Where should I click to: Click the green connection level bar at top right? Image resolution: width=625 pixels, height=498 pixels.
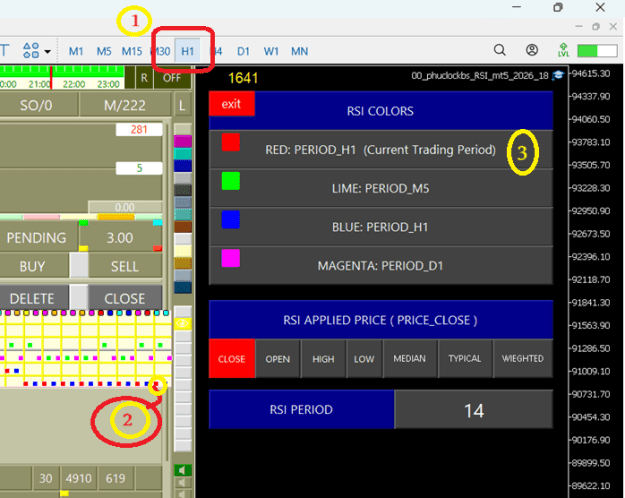pos(597,51)
